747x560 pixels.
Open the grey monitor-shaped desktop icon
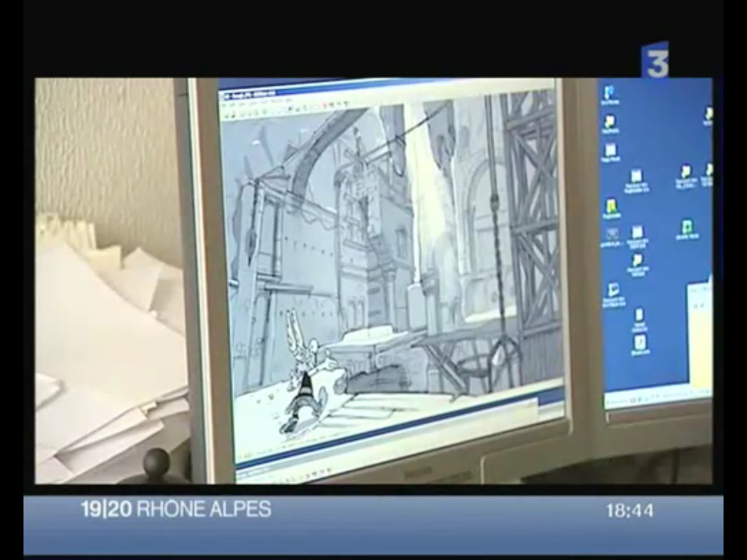[x=612, y=237]
